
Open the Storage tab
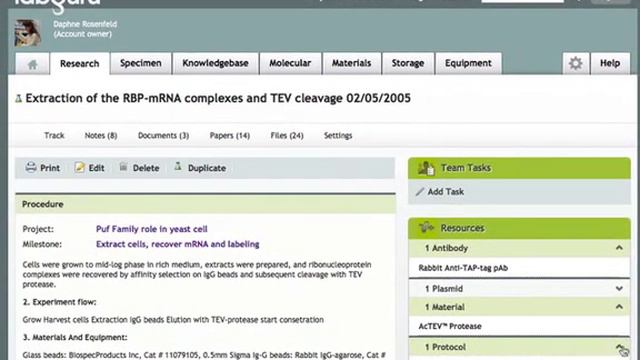coord(408,63)
